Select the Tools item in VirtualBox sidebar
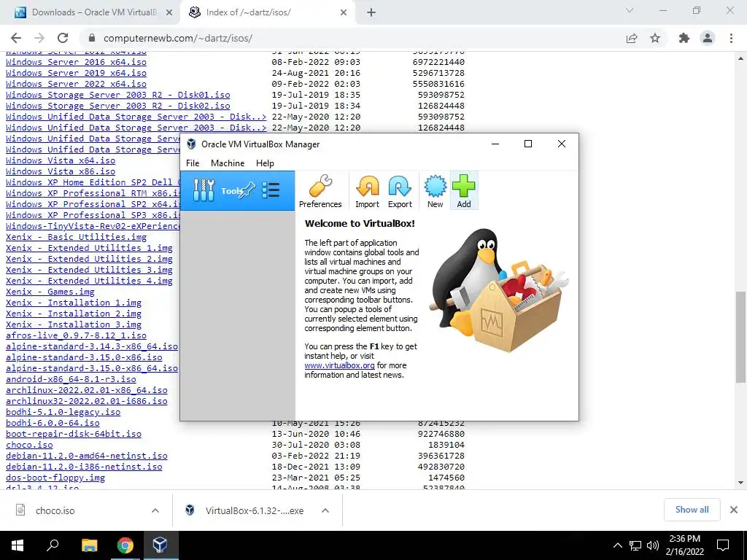The image size is (747, 560). click(x=237, y=191)
